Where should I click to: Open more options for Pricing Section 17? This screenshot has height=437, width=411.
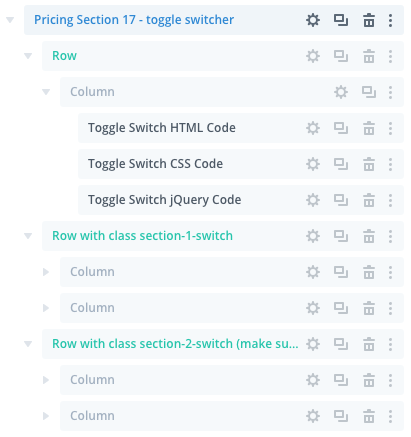point(390,20)
